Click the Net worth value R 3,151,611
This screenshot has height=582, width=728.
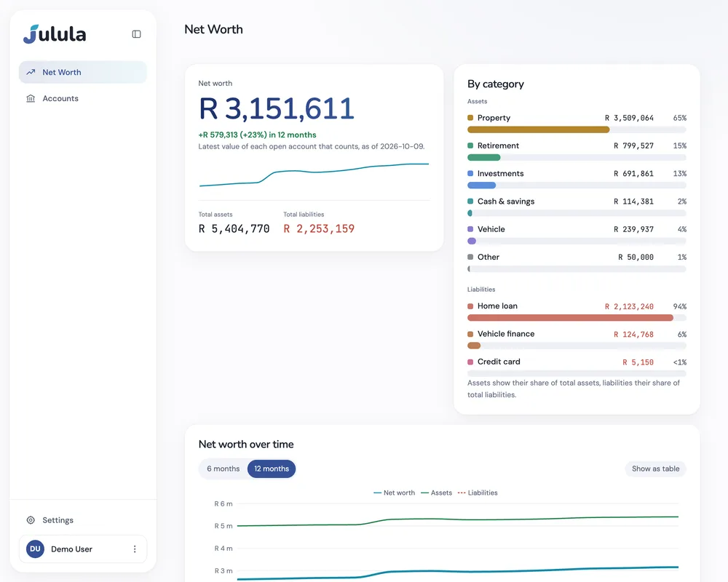[x=277, y=108]
